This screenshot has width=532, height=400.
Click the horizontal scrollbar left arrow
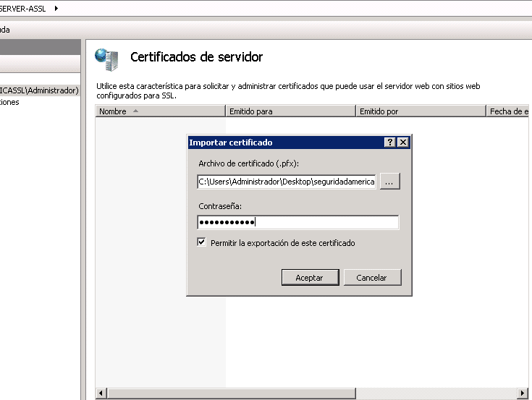101,392
